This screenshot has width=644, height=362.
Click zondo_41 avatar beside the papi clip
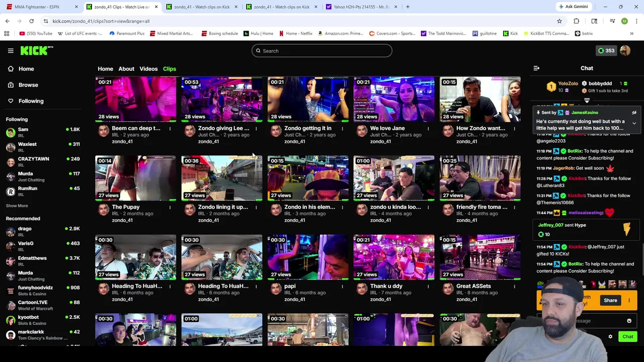(x=275, y=289)
